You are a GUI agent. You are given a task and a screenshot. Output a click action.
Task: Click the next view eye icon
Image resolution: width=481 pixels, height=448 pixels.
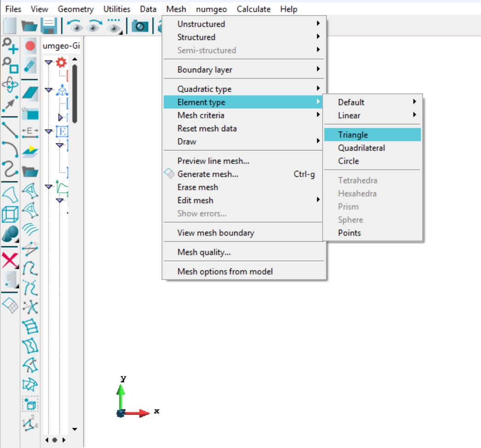coord(94,26)
